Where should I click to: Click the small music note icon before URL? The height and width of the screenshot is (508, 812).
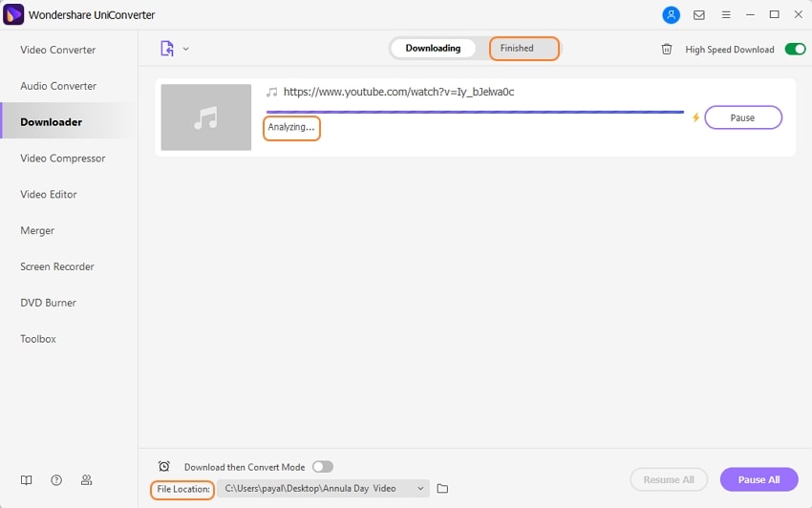(x=272, y=93)
